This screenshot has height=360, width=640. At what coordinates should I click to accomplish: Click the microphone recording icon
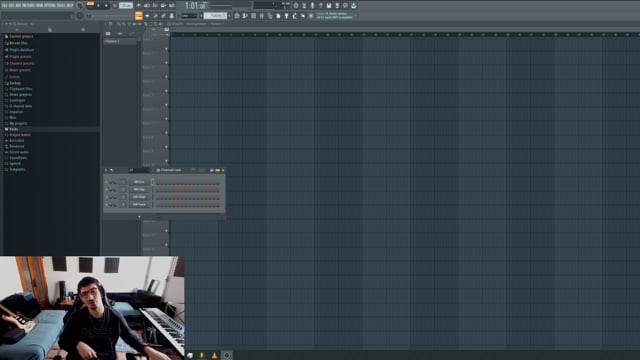tap(312, 6)
